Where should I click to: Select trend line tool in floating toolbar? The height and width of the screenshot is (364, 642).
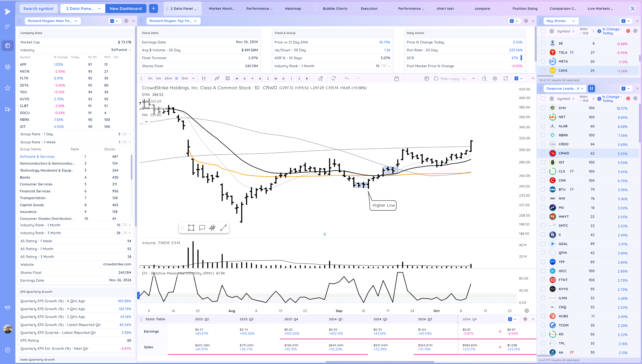pyautogui.click(x=223, y=228)
